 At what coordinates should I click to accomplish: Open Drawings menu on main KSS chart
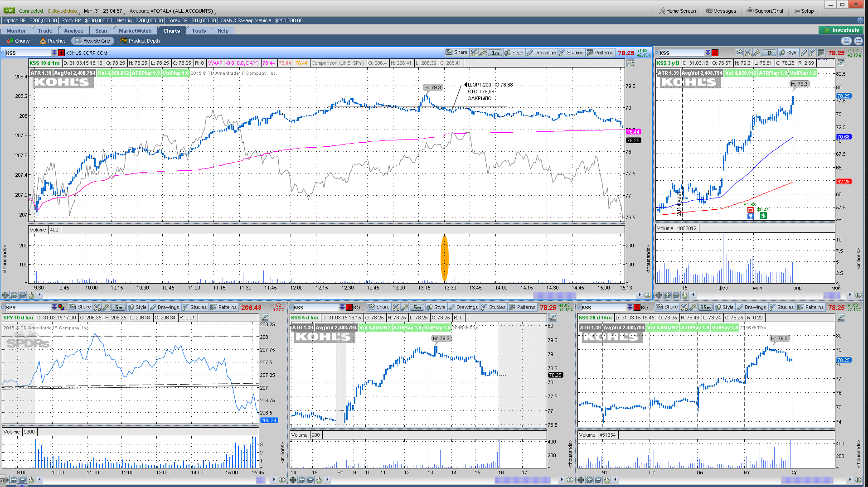click(541, 53)
